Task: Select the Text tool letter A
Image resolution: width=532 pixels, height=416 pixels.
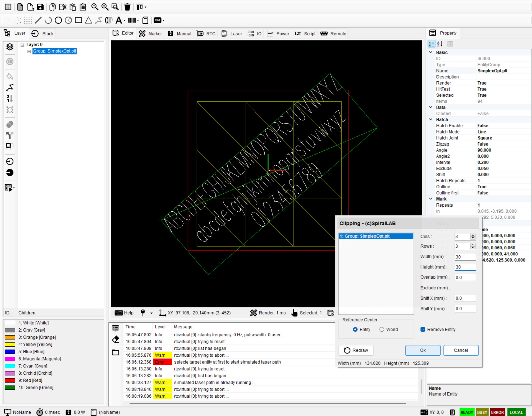Action: coord(119,20)
